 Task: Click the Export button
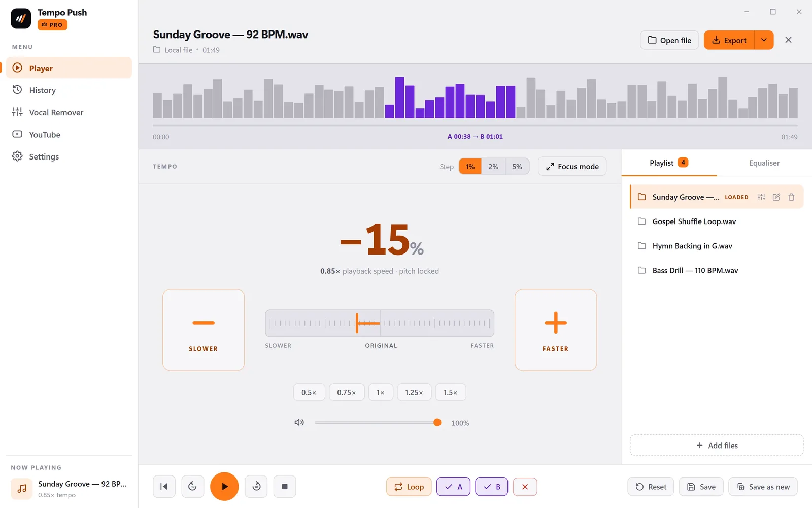tap(729, 40)
